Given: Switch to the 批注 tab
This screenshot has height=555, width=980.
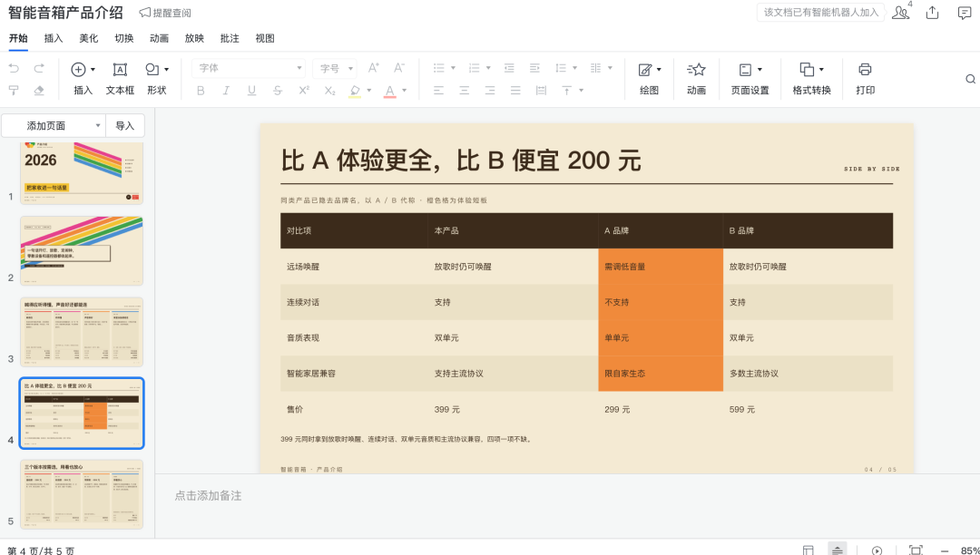Looking at the screenshot, I should (x=230, y=38).
